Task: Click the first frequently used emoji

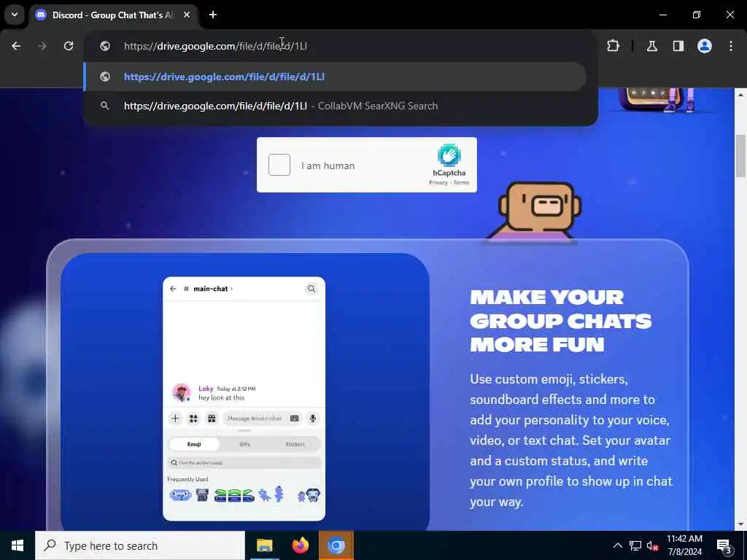Action: point(180,495)
